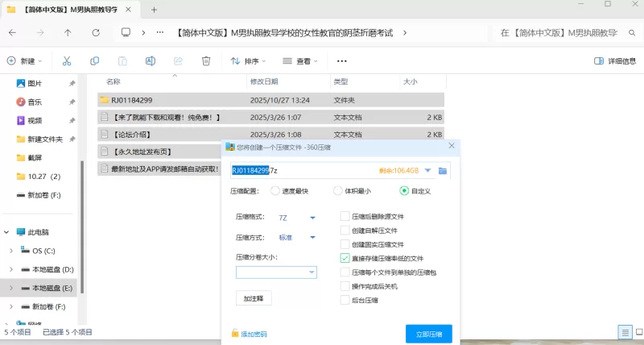
Task: Expand the 压缩分卷大小 combo box
Action: coord(312,273)
